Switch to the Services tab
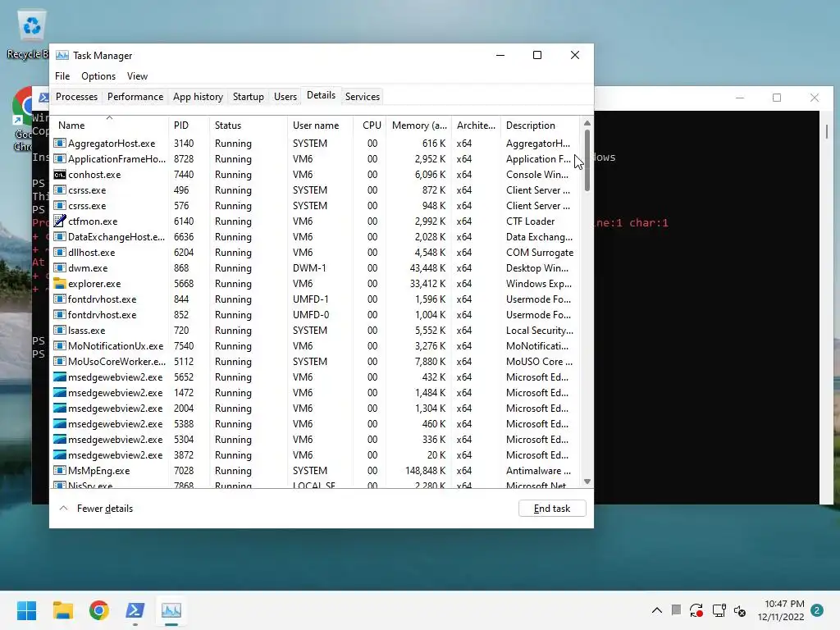The image size is (840, 630). point(362,97)
